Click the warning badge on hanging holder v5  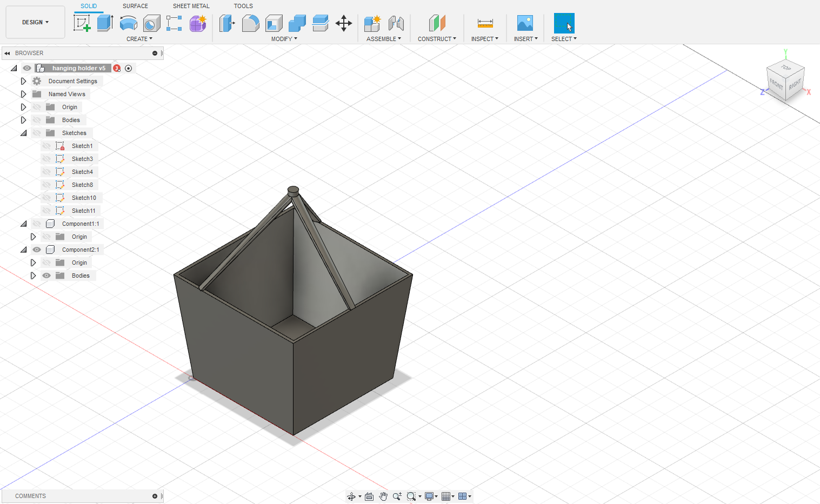(117, 68)
